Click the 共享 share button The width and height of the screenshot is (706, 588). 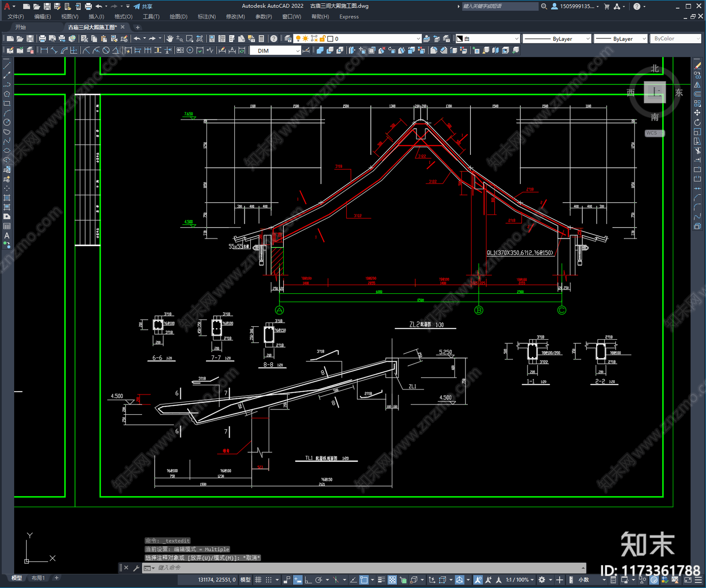pyautogui.click(x=143, y=6)
